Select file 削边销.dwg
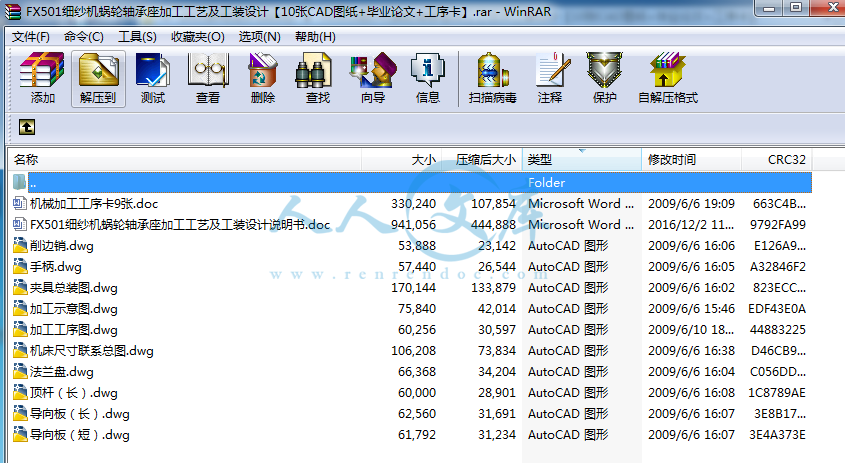This screenshot has height=463, width=845. (x=61, y=246)
